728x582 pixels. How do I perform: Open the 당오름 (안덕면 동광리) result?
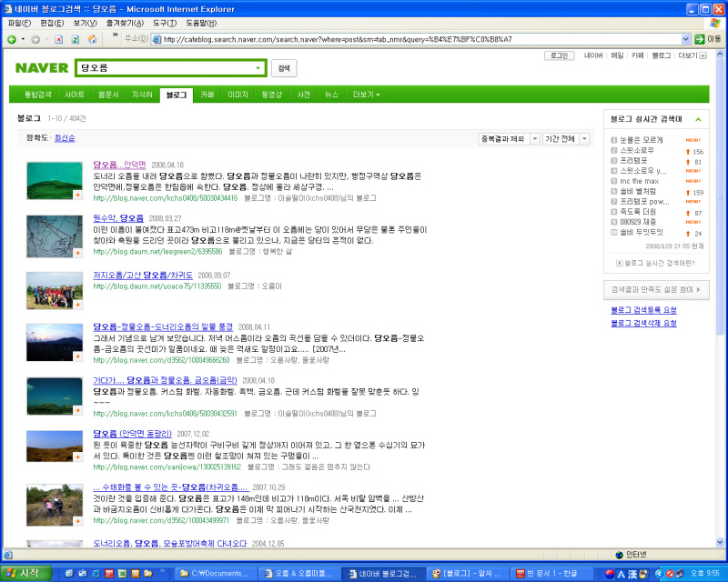pyautogui.click(x=132, y=434)
